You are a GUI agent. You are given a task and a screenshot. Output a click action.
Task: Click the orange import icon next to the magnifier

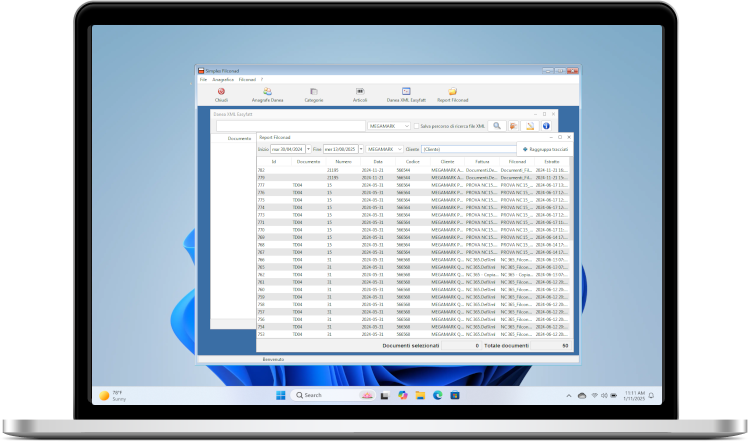[x=513, y=126]
